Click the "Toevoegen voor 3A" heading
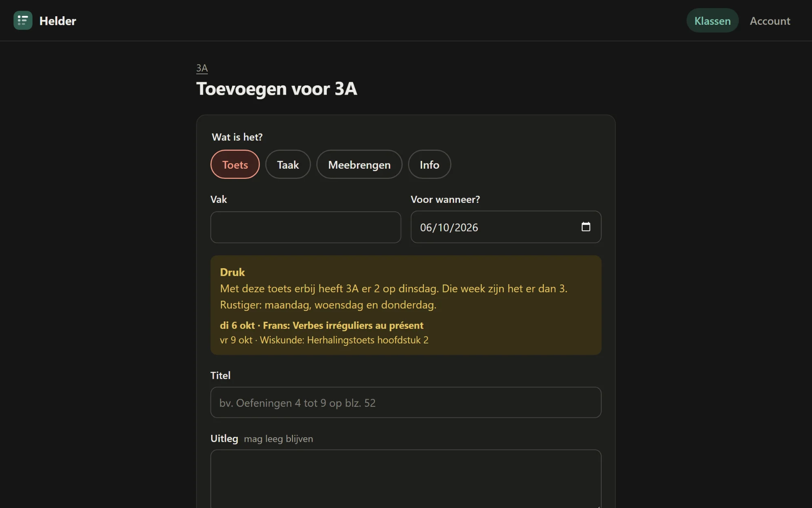812x508 pixels. 276,89
